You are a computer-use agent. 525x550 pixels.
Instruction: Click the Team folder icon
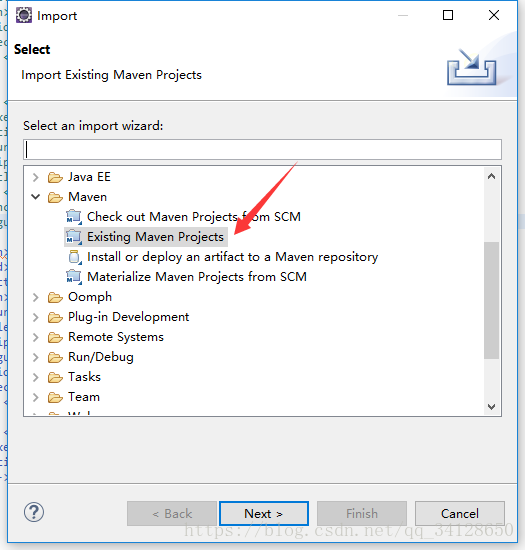point(55,397)
